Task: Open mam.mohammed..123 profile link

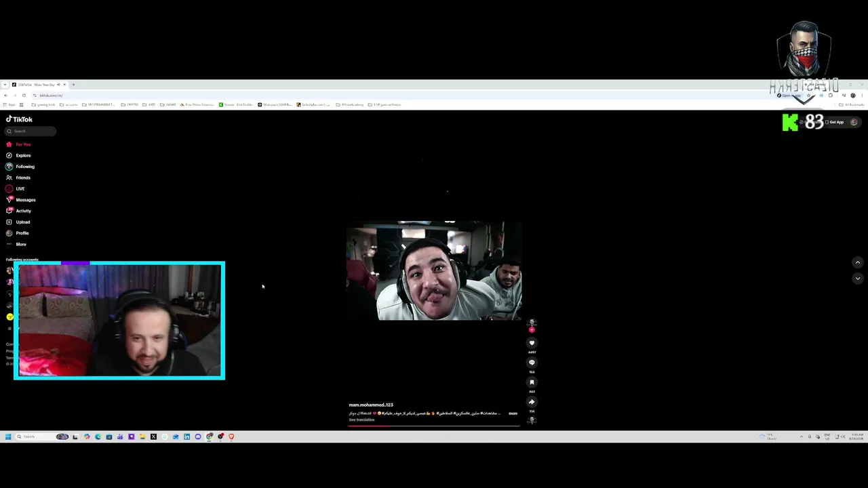Action: coord(371,405)
